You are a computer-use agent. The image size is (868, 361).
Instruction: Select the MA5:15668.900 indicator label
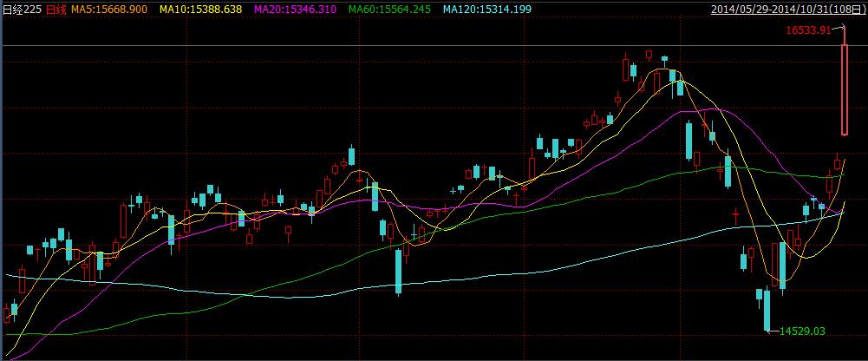[x=109, y=9]
